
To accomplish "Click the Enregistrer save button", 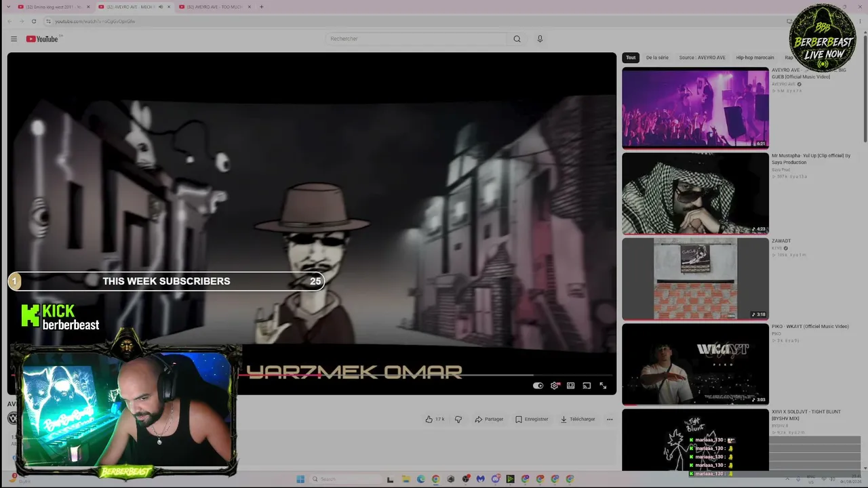I will (532, 419).
